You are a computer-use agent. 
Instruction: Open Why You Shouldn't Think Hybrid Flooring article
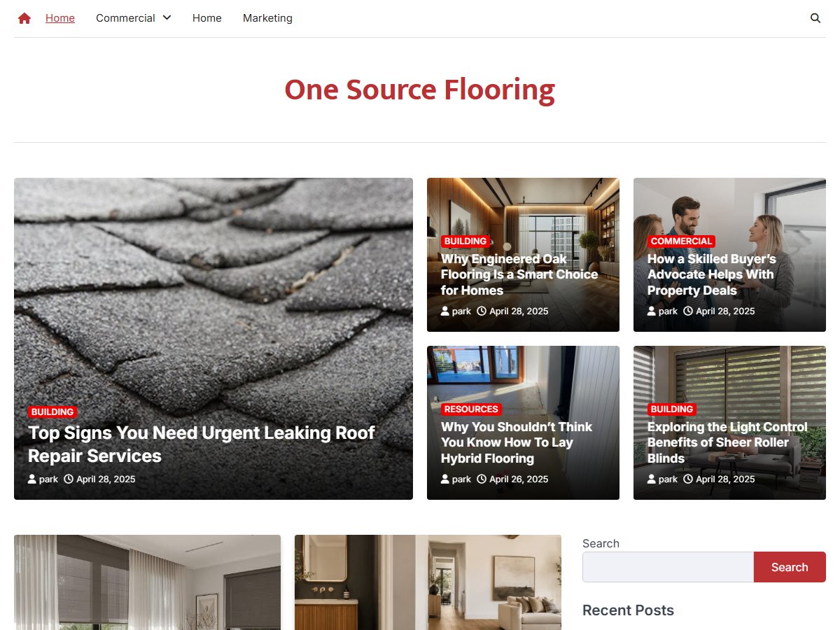click(517, 442)
